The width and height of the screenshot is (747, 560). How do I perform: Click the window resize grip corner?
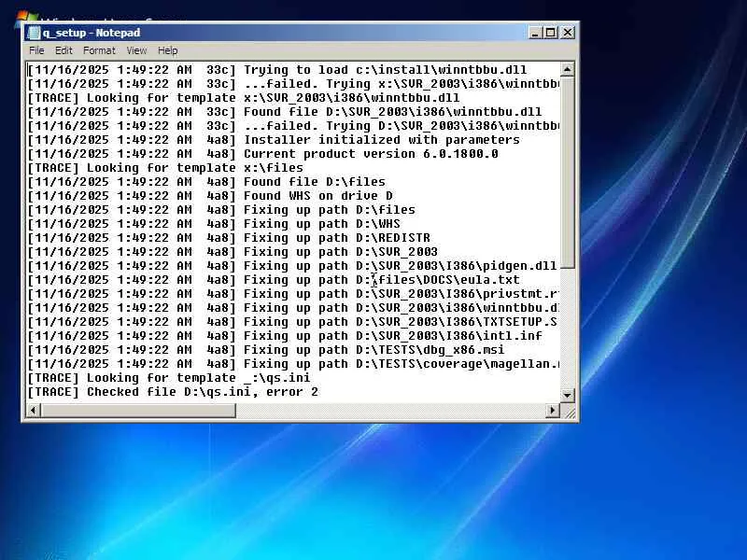pyautogui.click(x=569, y=412)
